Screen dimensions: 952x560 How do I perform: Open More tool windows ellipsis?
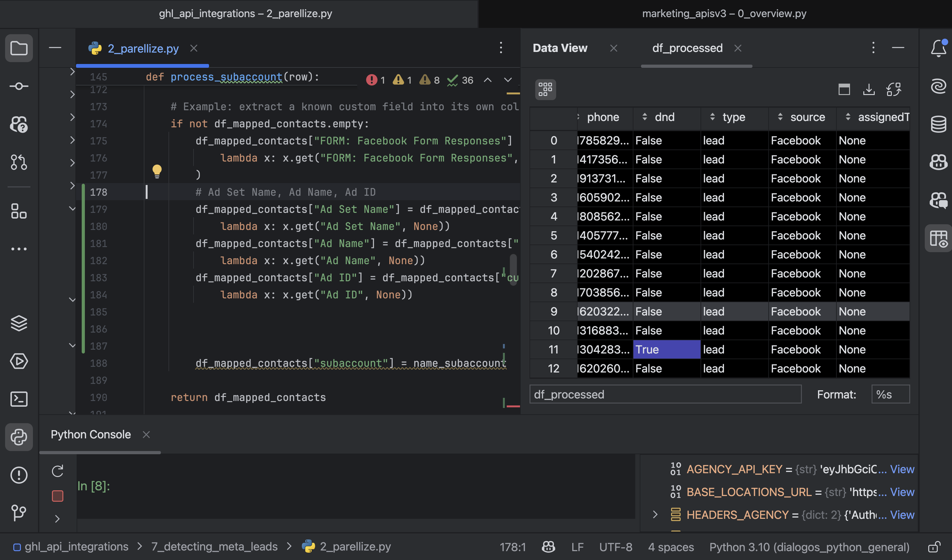[x=19, y=249]
